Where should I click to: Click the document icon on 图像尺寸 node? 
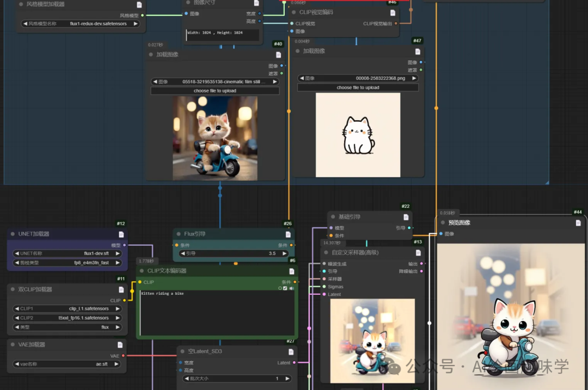[x=256, y=3]
